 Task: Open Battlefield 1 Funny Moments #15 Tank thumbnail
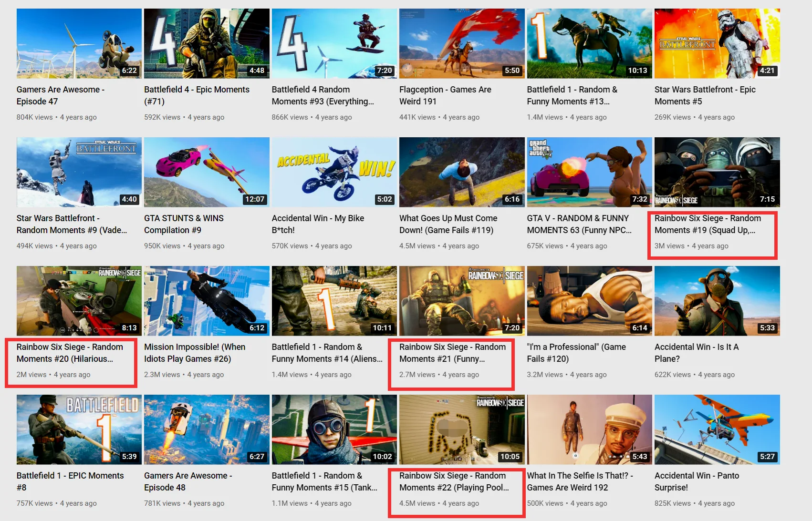334,429
